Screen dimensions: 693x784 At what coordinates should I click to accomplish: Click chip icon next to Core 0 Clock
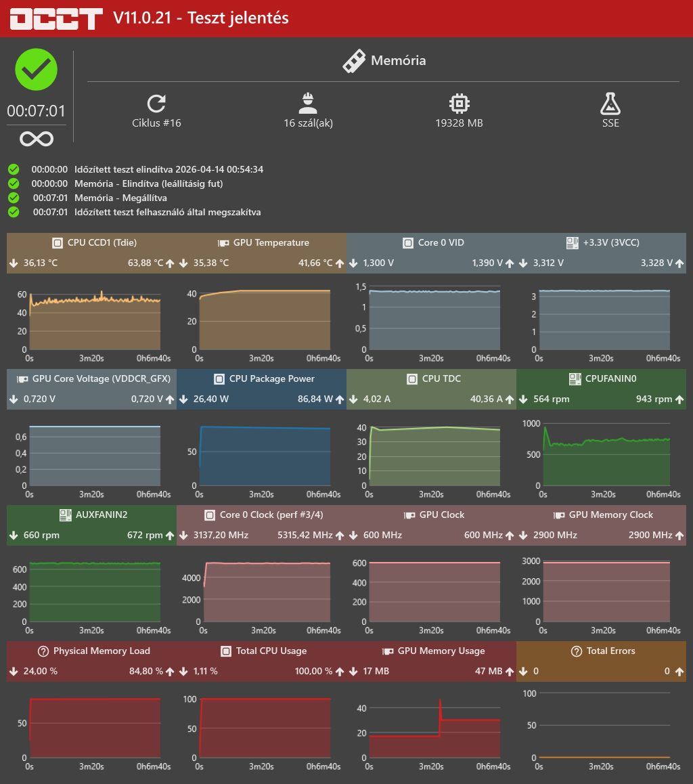pyautogui.click(x=210, y=515)
